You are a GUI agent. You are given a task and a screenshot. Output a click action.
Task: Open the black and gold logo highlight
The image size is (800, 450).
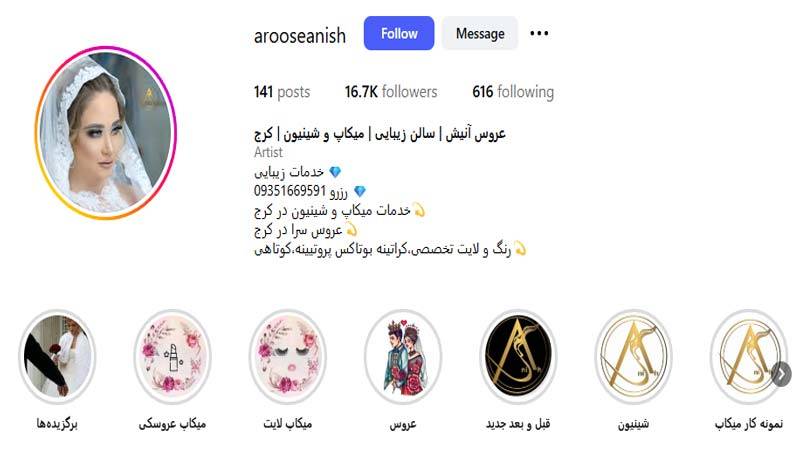click(x=518, y=356)
